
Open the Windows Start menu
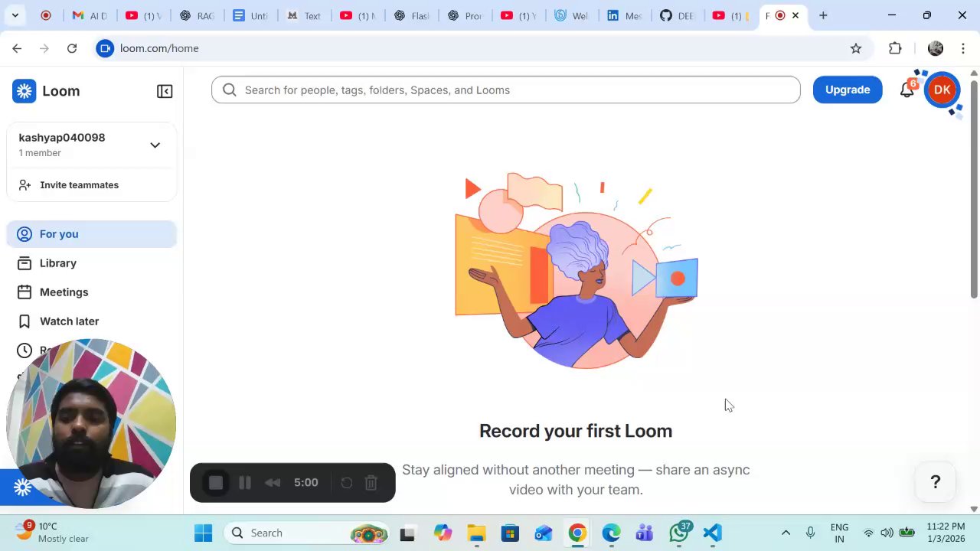(x=203, y=533)
